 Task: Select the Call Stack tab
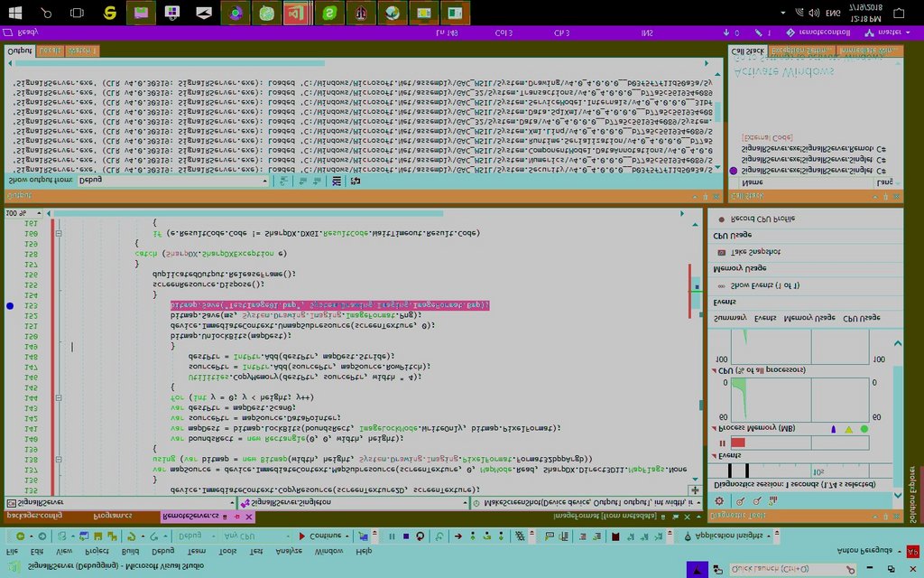coord(748,51)
